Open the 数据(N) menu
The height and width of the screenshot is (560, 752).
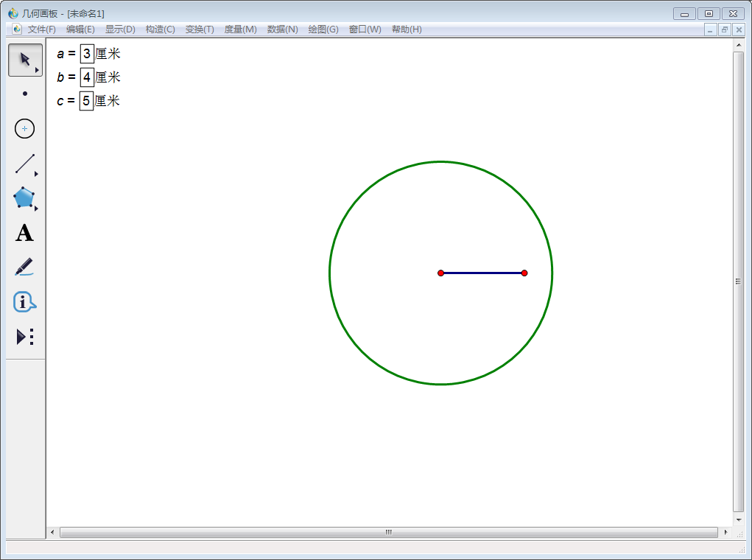[x=283, y=29]
